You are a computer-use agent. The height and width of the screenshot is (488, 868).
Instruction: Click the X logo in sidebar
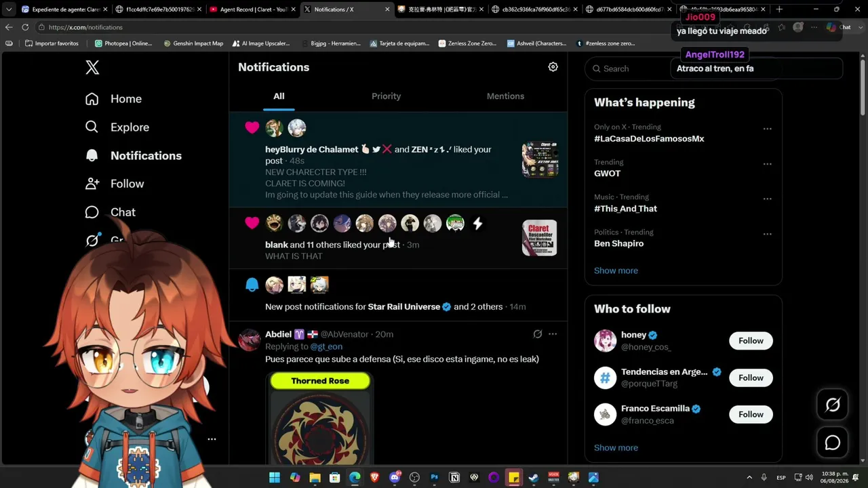92,67
